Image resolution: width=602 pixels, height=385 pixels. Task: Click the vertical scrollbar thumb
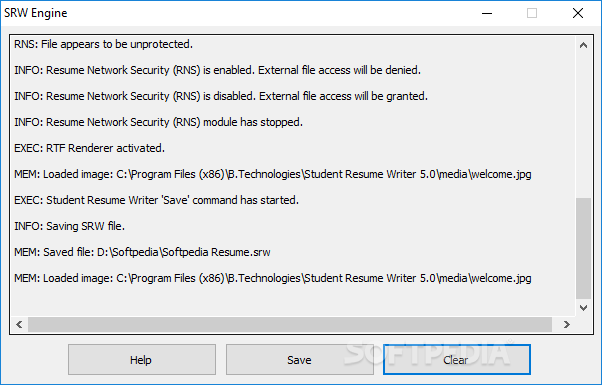[583, 248]
